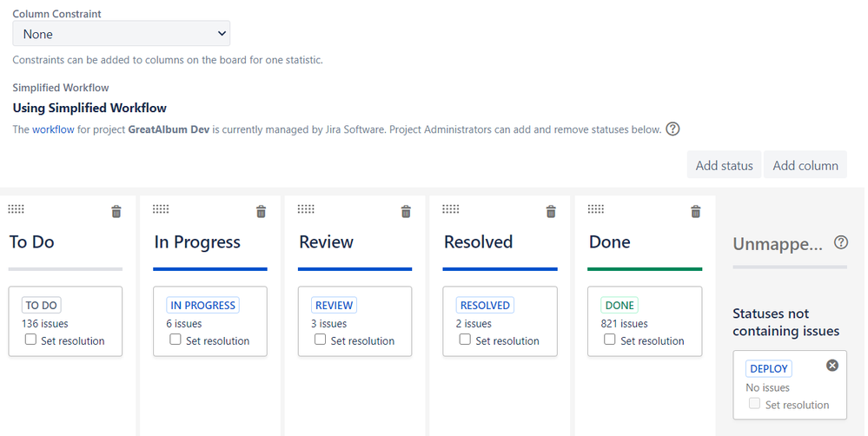Delete the Resolved column via trash icon
The image size is (868, 436).
point(552,211)
